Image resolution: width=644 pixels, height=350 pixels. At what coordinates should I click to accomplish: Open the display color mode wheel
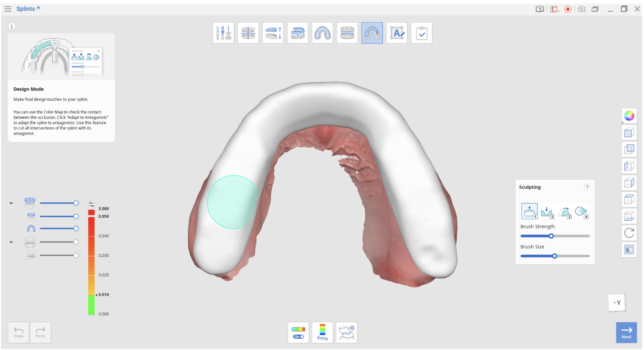[x=629, y=116]
